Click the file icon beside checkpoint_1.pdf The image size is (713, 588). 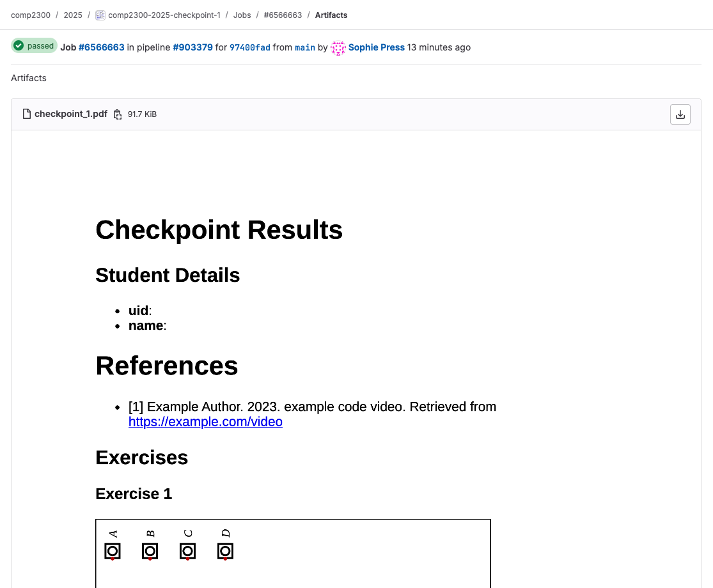point(27,114)
